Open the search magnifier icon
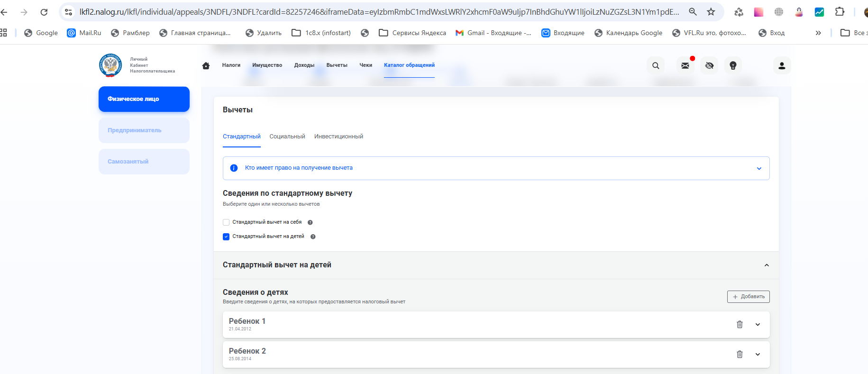This screenshot has width=868, height=374. tap(656, 66)
